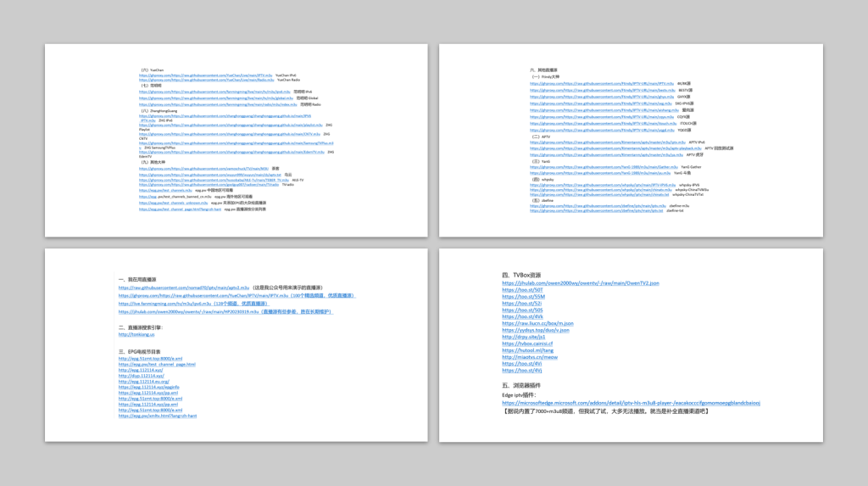Screen dimensions: 868x486
Task: Click the tvbox.cainisi.cf link
Action: pos(527,344)
